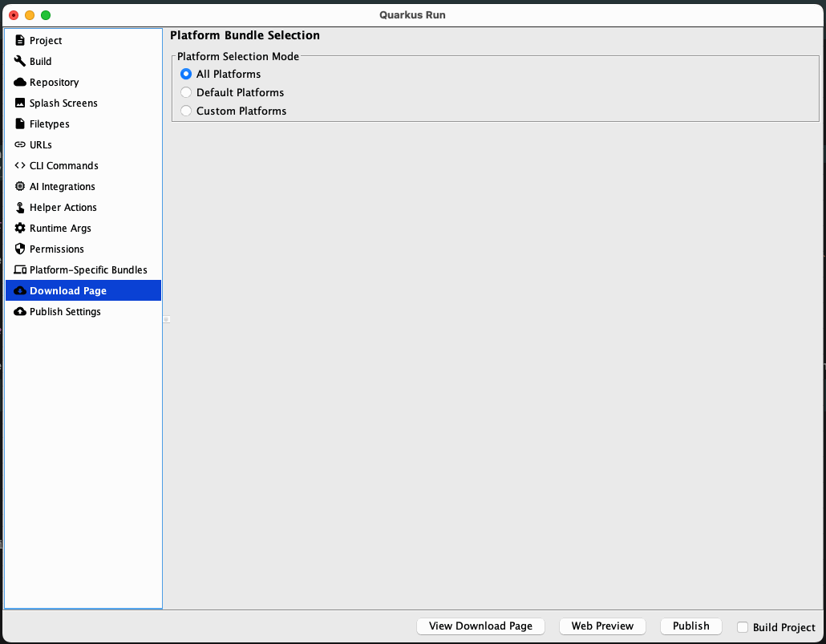Viewport: 826px width, 644px height.
Task: Open the Helper Actions section label
Action: (63, 207)
